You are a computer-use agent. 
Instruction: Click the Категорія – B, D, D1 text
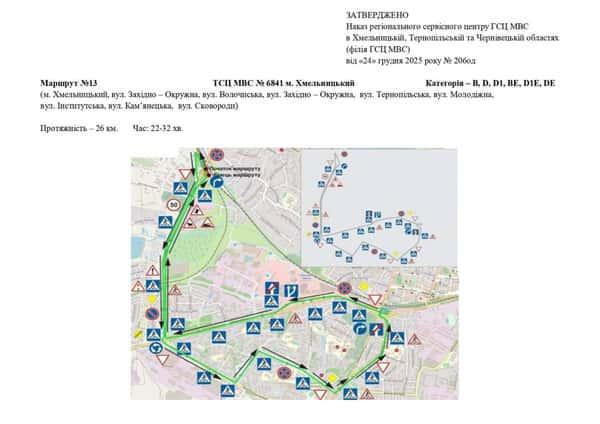pos(490,80)
